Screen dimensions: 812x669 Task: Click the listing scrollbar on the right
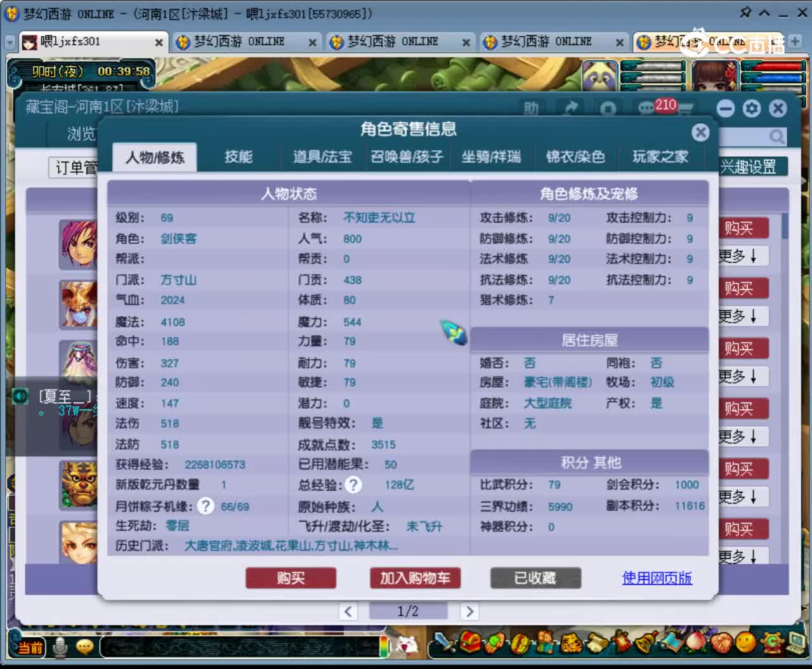pyautogui.click(x=785, y=225)
